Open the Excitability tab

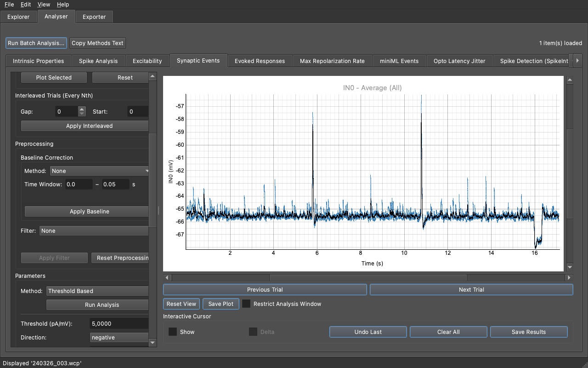tap(147, 61)
